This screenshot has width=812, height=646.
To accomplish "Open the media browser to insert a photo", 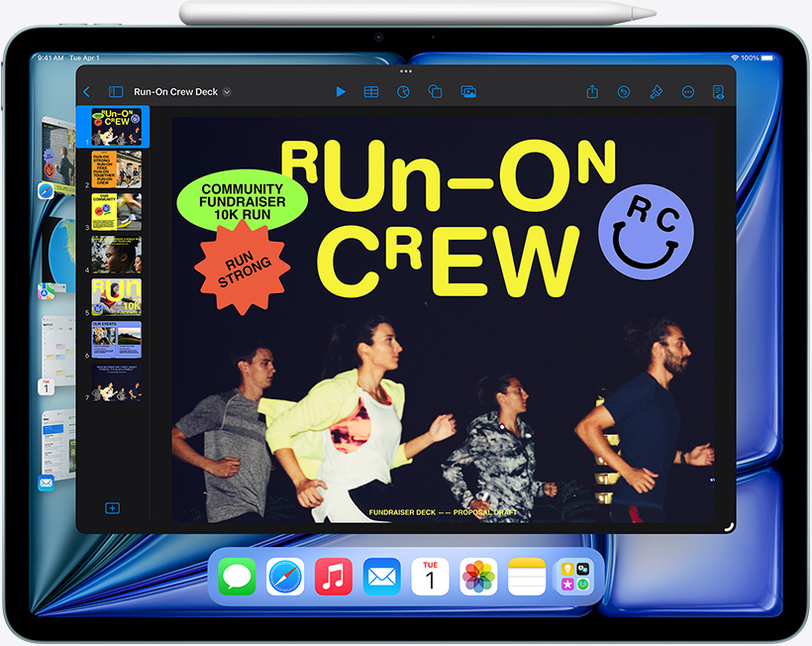I will [466, 91].
